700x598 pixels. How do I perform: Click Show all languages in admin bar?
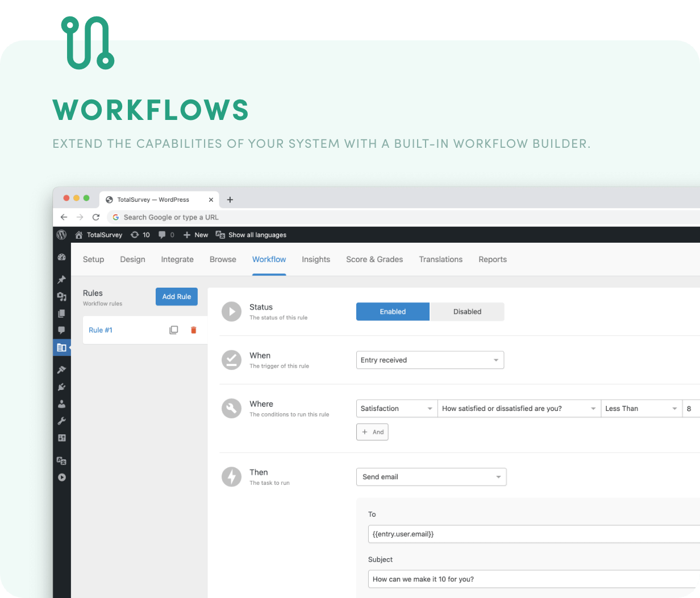[x=257, y=235]
